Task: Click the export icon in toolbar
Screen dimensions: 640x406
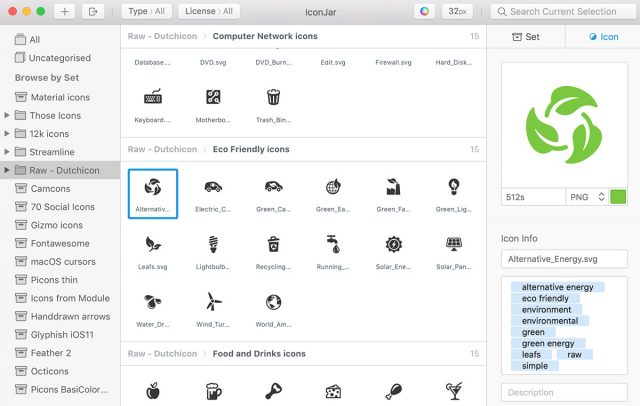Action: point(94,11)
